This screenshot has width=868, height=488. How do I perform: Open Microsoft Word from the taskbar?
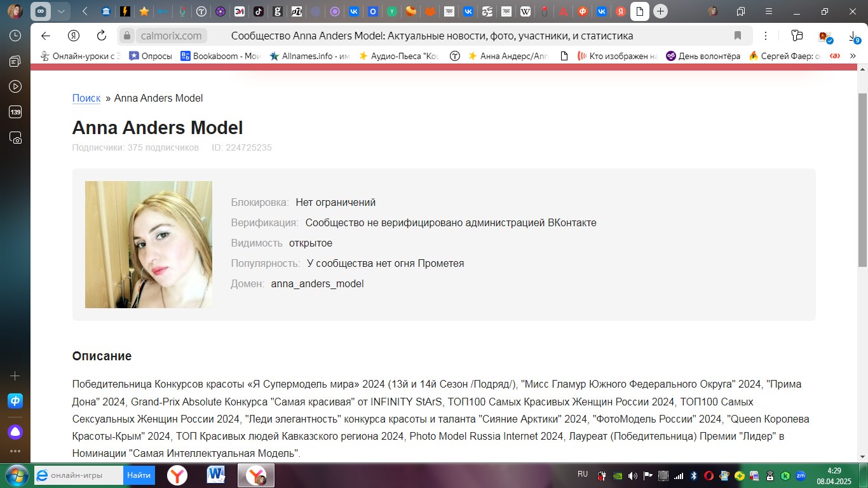(x=216, y=475)
